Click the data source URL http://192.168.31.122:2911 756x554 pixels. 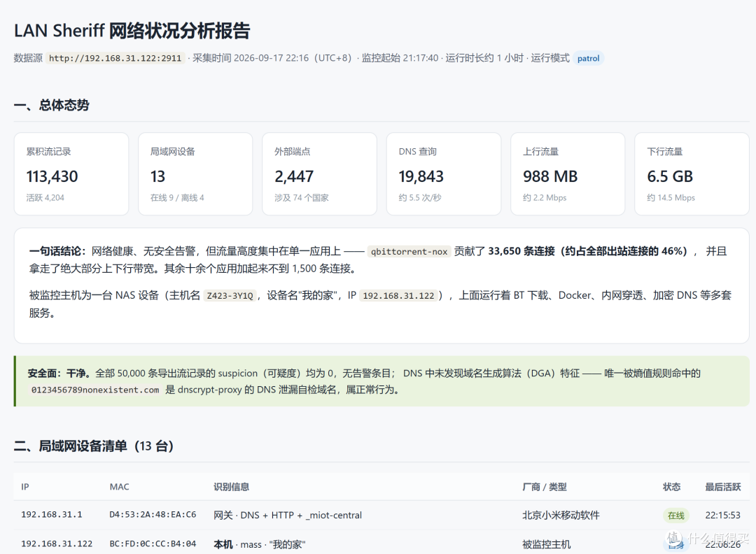[115, 58]
